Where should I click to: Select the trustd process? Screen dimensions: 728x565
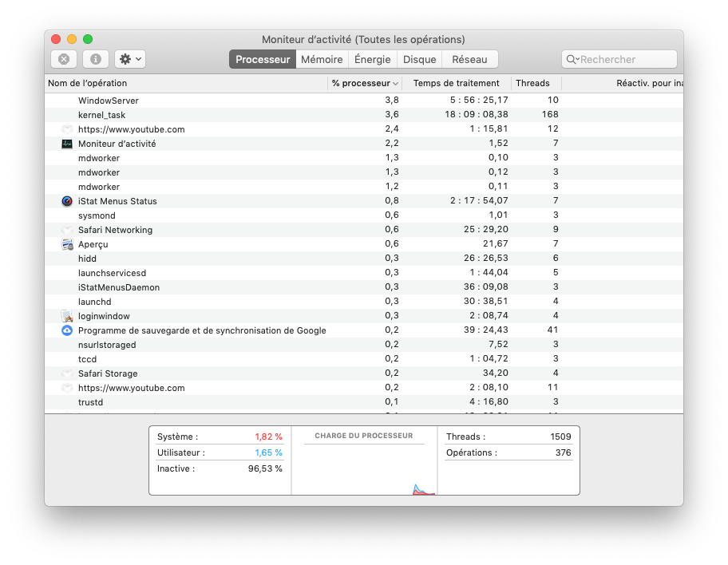click(364, 402)
